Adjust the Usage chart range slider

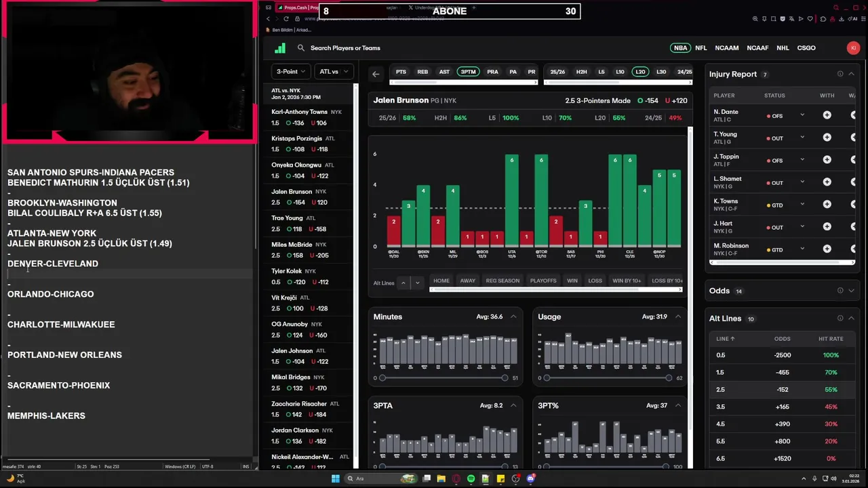pos(608,378)
